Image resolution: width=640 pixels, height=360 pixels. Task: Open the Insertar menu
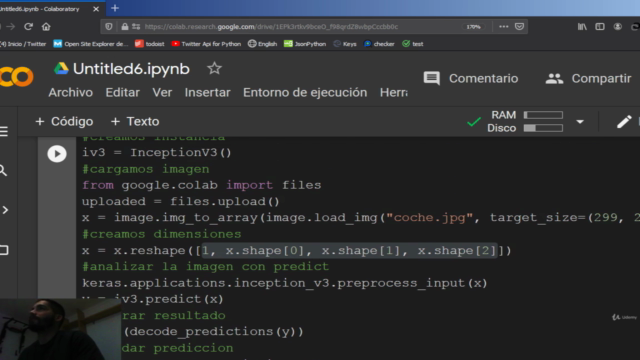tap(207, 93)
